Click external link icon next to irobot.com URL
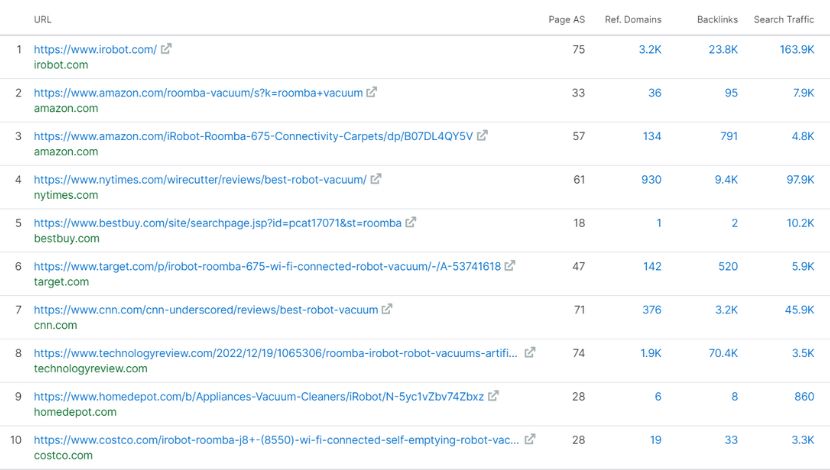 pos(167,49)
